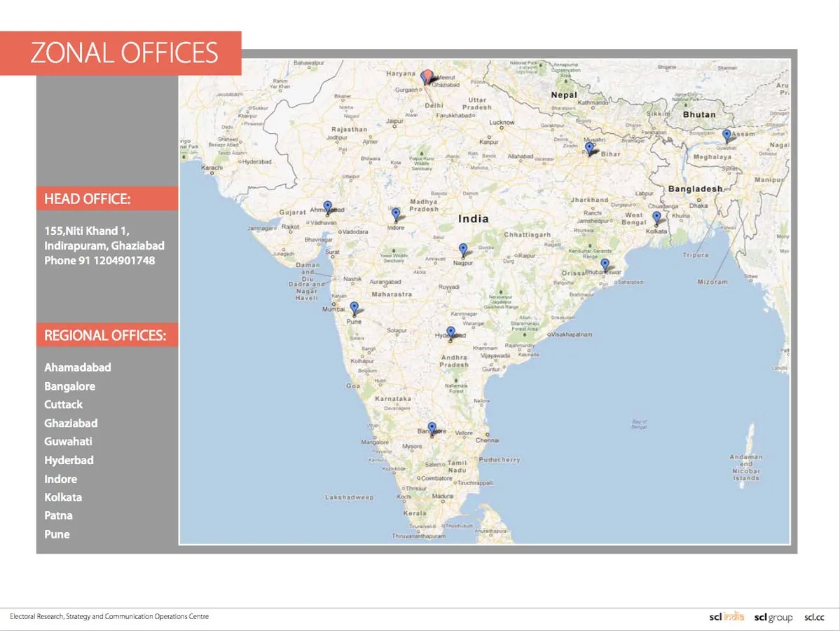Select the Kerala label on the map

tap(415, 513)
